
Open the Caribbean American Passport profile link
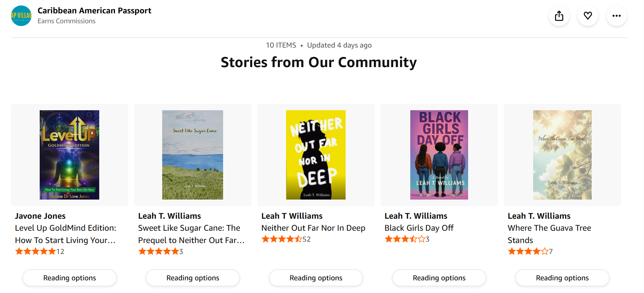click(x=94, y=10)
